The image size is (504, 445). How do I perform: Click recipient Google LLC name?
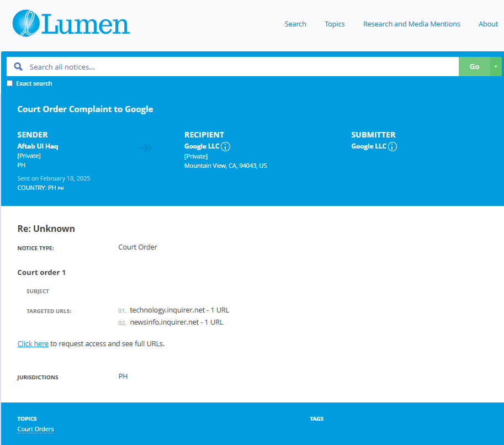(202, 146)
